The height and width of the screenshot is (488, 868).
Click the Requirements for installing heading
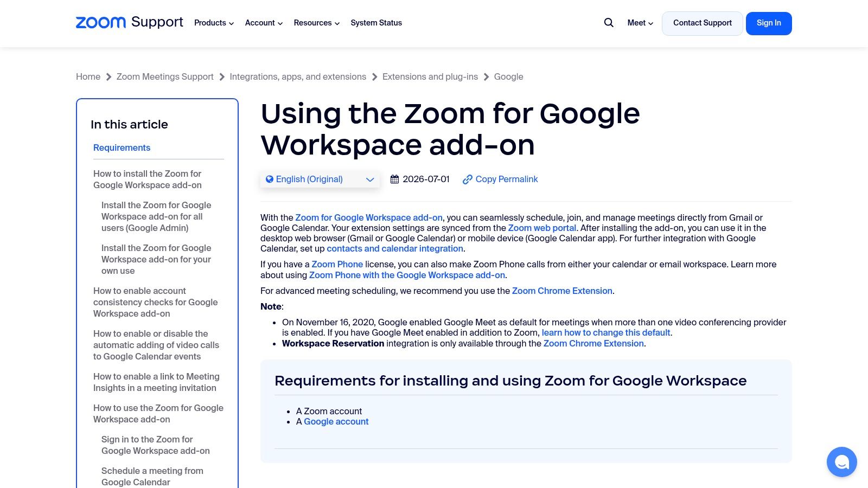click(510, 381)
